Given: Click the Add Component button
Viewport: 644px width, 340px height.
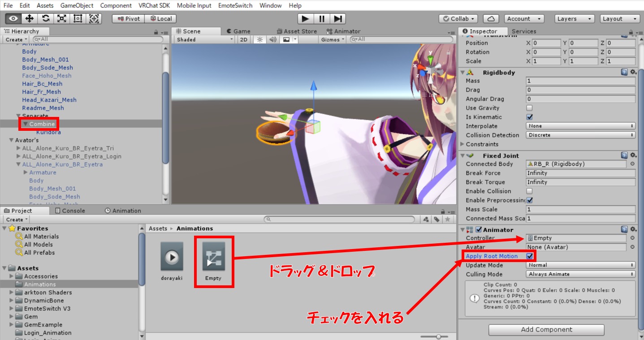Looking at the screenshot, I should (x=546, y=330).
